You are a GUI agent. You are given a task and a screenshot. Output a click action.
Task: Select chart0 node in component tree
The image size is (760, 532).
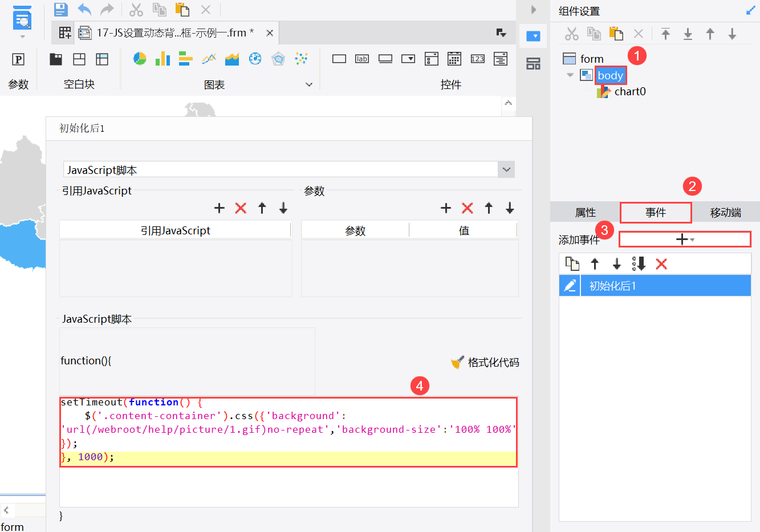630,91
